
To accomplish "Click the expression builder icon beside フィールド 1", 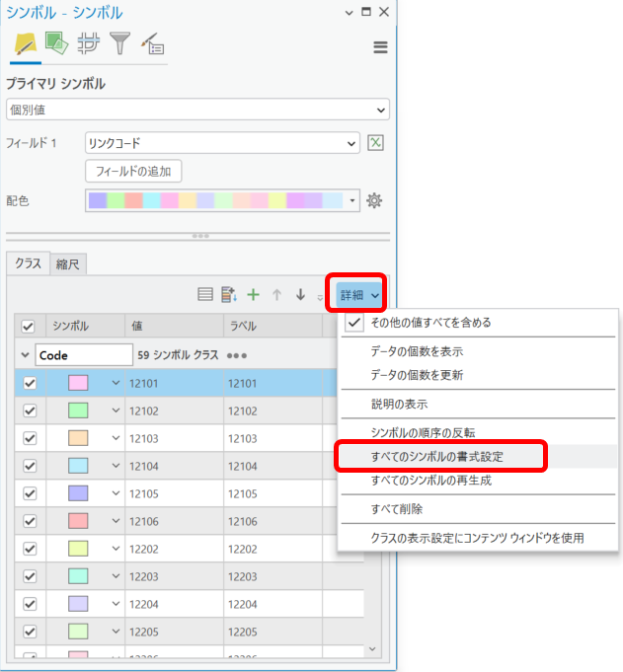I will point(375,143).
